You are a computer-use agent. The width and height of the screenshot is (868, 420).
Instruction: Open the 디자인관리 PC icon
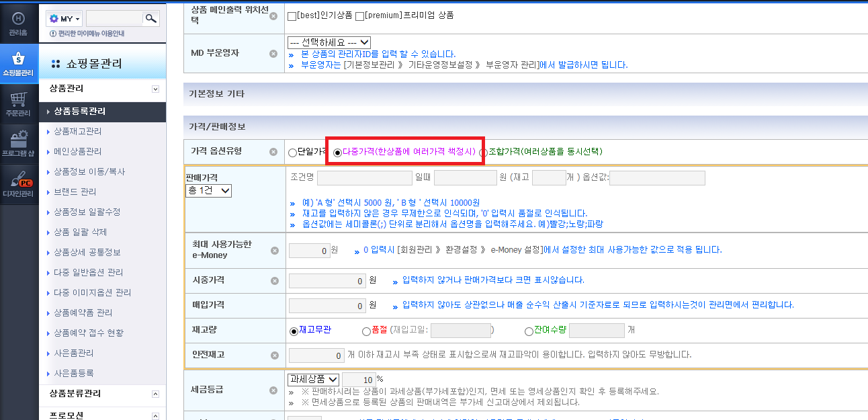19,184
